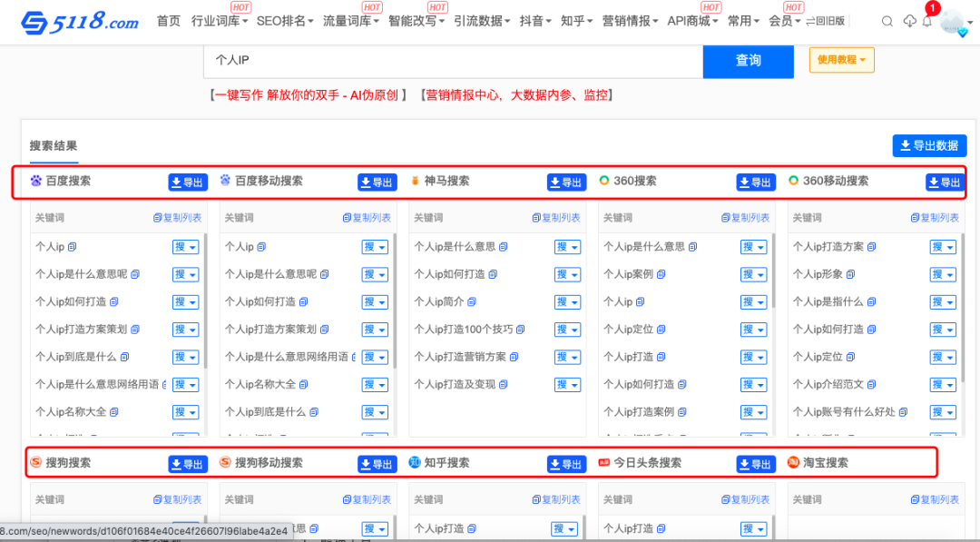Open the search icon in top navigation
The height and width of the screenshot is (542, 980).
point(887,20)
